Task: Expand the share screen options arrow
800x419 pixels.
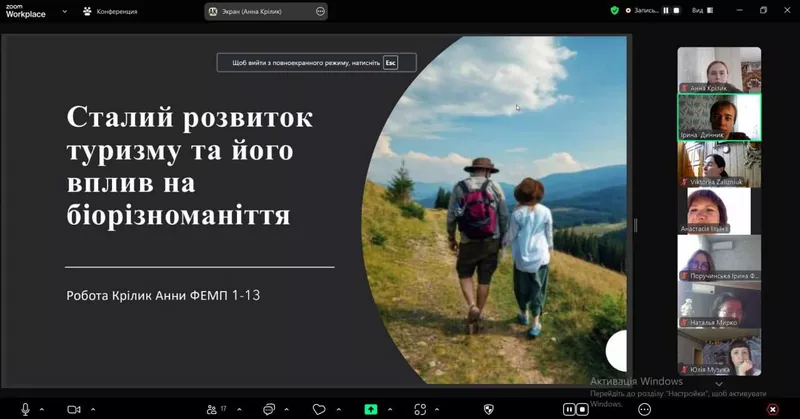Action: click(390, 409)
